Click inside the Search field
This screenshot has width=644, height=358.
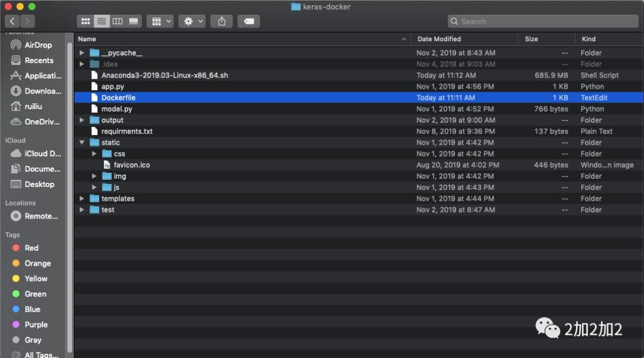[x=543, y=21]
